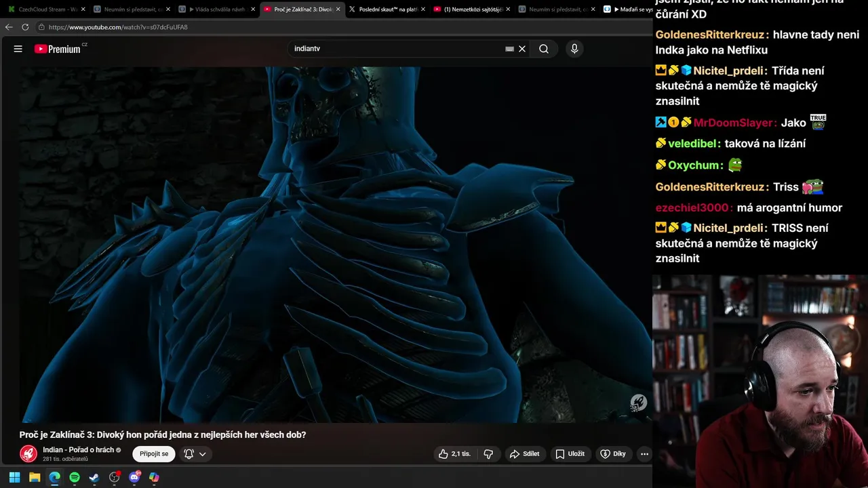Open more actions three-dot menu

[x=644, y=454]
